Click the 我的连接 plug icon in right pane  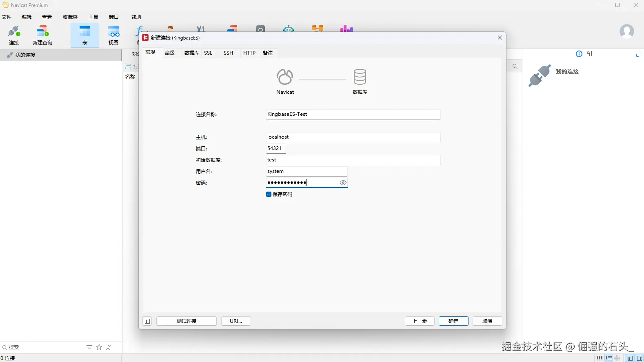tap(540, 75)
